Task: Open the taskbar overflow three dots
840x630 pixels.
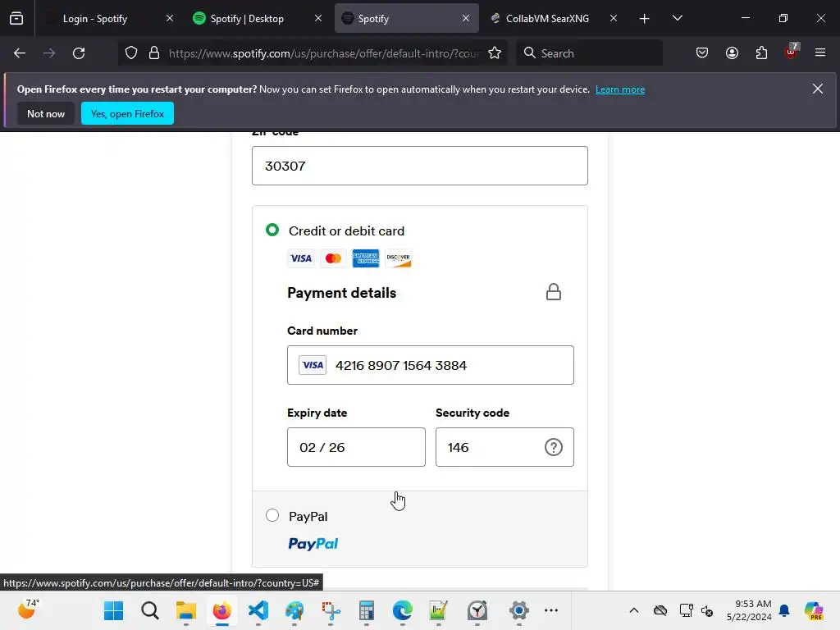Action: (550, 610)
